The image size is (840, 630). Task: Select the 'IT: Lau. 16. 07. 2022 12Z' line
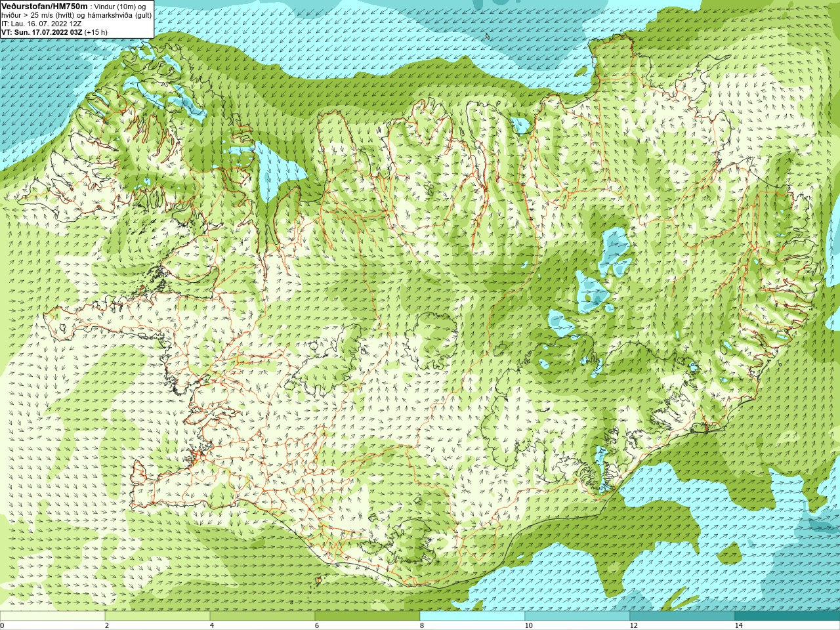tap(41, 24)
